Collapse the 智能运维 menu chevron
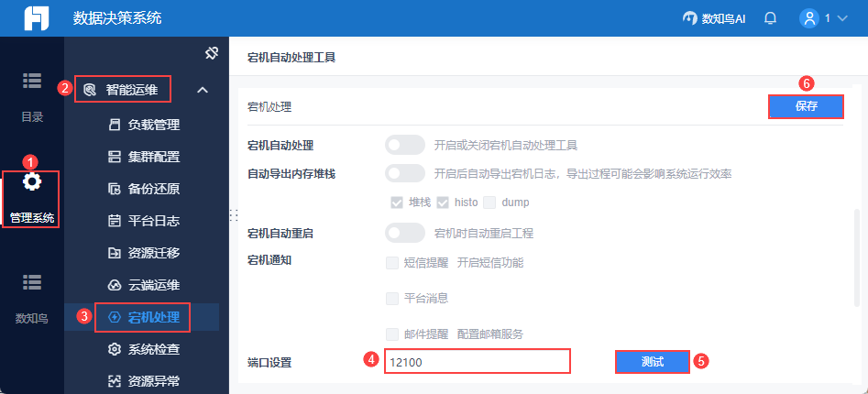 (203, 90)
